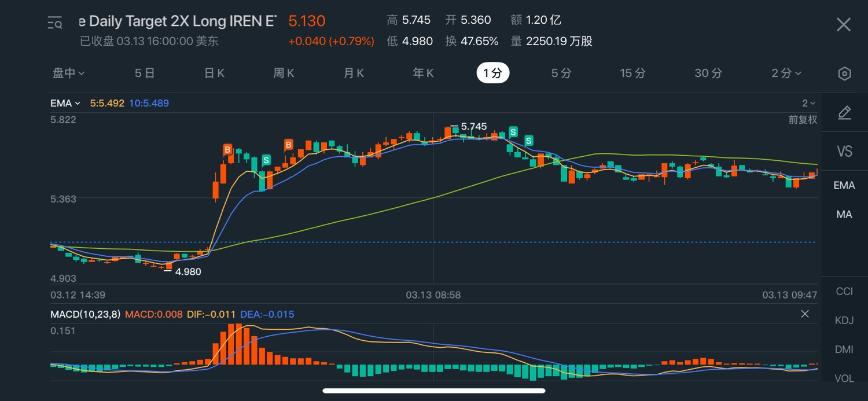Expand the 2分 interval dropdown
Viewport: 868px width, 401px height.
tap(786, 73)
